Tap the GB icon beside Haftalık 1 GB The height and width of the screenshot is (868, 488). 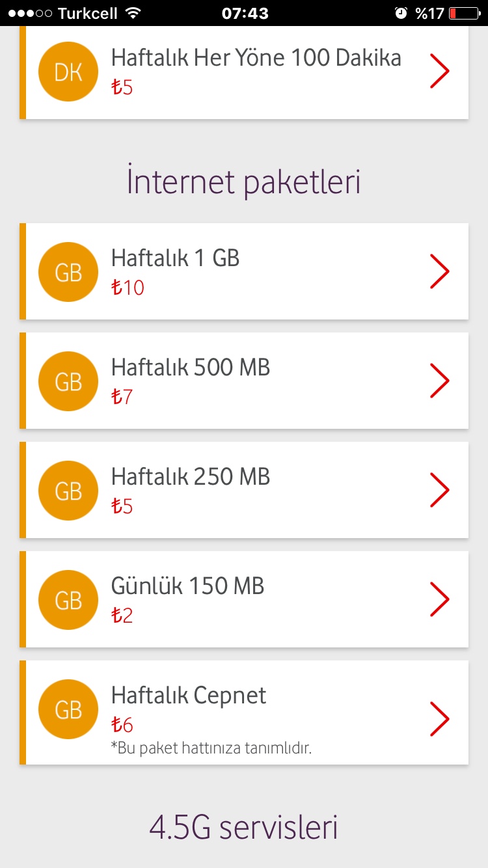[x=68, y=272]
